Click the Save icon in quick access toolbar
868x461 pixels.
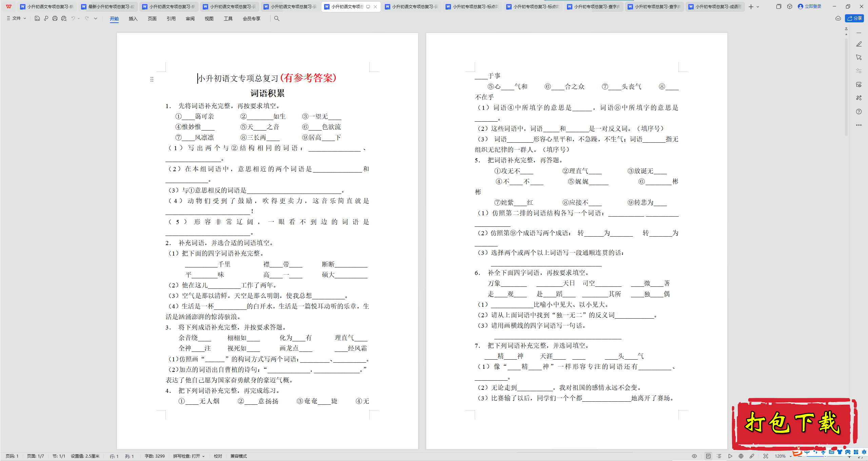tap(37, 18)
